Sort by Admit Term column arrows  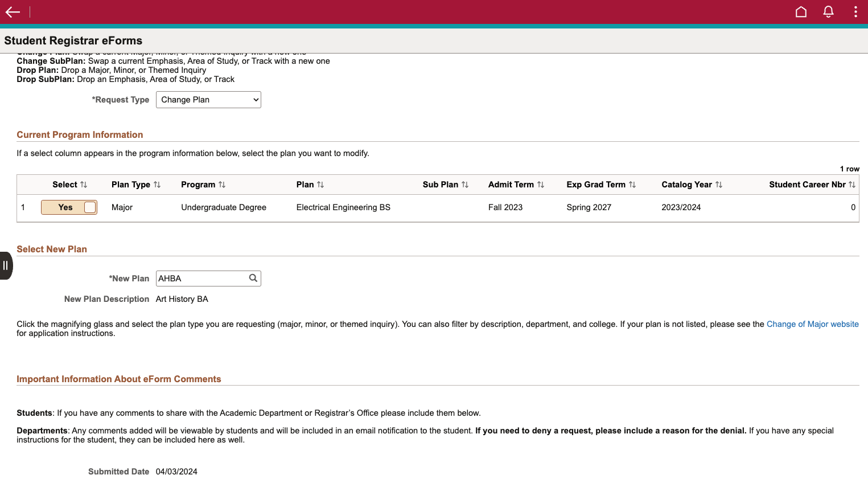click(541, 185)
